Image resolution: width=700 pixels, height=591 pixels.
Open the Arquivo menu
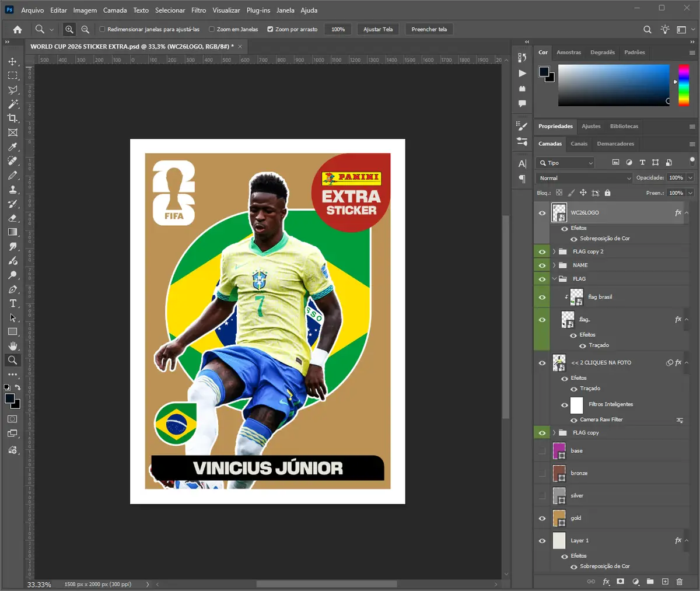[33, 10]
